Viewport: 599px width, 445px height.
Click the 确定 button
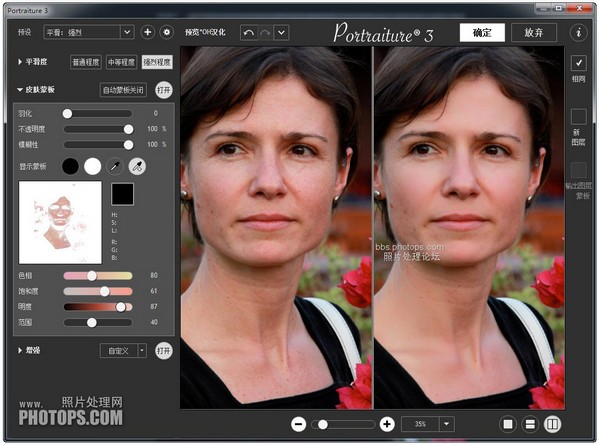[482, 32]
